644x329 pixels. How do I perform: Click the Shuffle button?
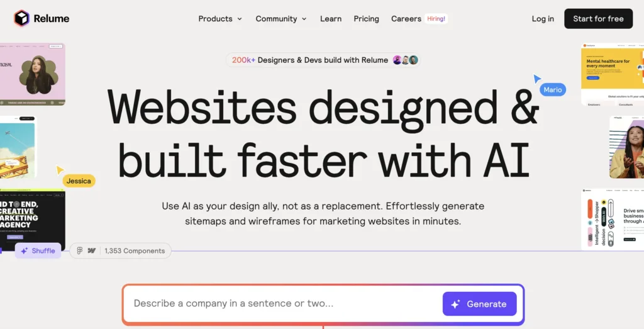38,250
